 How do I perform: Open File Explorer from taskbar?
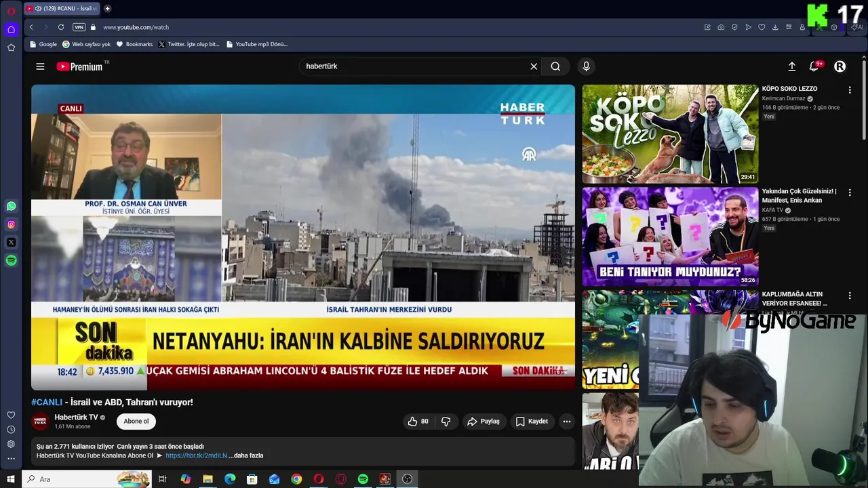pos(208,479)
